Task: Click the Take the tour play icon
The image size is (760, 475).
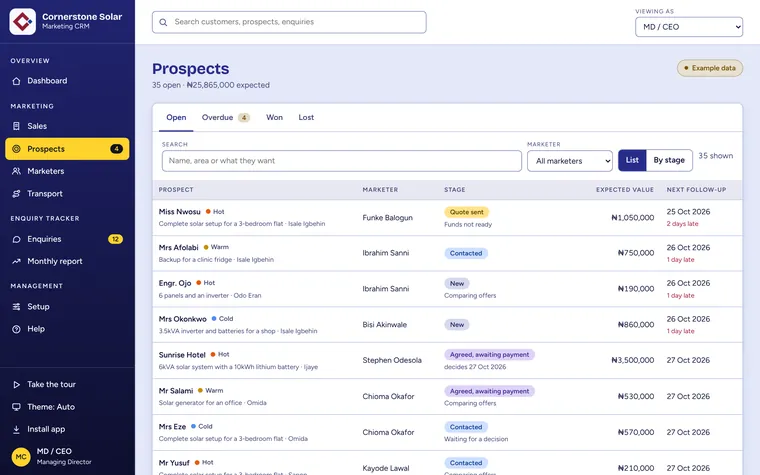Action: 16,384
